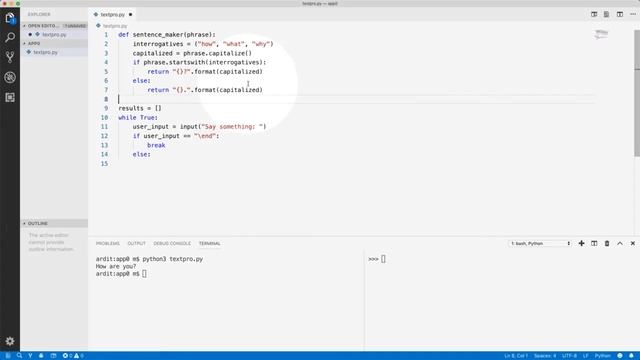Switch to the DEBUG CONSOLE tab

click(172, 243)
